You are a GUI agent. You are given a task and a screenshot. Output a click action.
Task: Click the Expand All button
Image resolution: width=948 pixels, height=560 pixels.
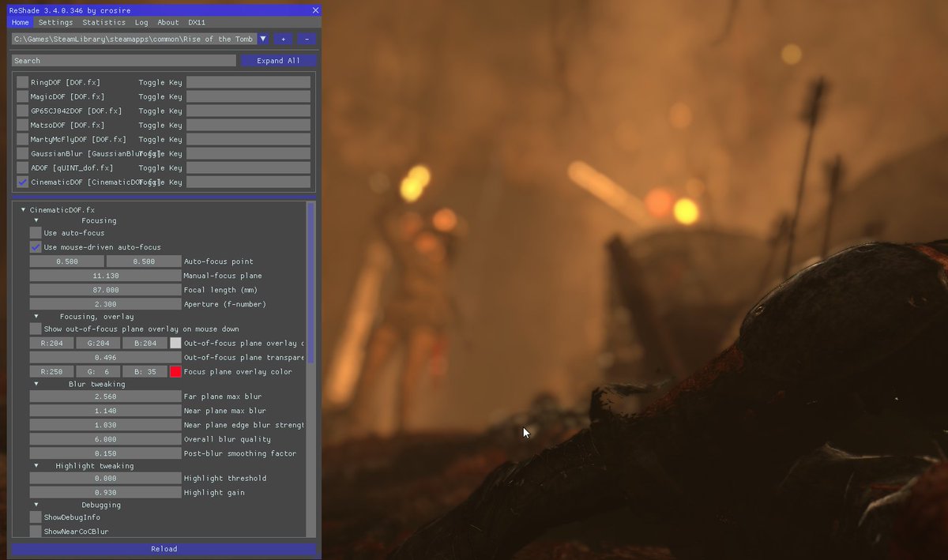tap(278, 61)
